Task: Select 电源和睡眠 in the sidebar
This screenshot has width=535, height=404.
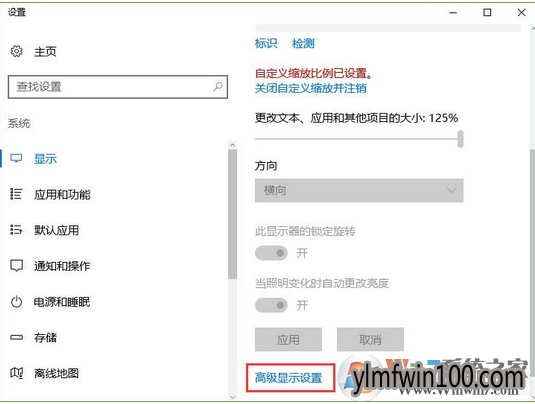Action: point(62,302)
